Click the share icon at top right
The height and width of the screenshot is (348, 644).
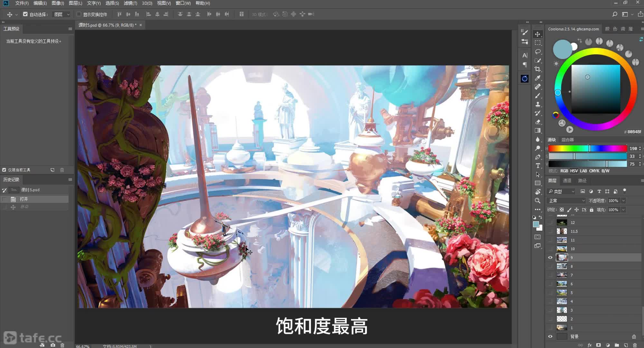(x=640, y=14)
